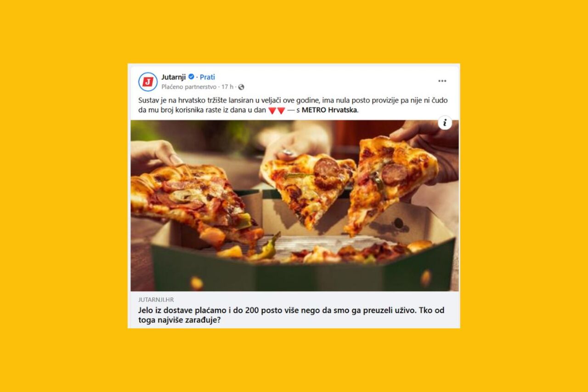The width and height of the screenshot is (588, 392).
Task: Open the Jutarnji page name link
Action: pos(173,77)
